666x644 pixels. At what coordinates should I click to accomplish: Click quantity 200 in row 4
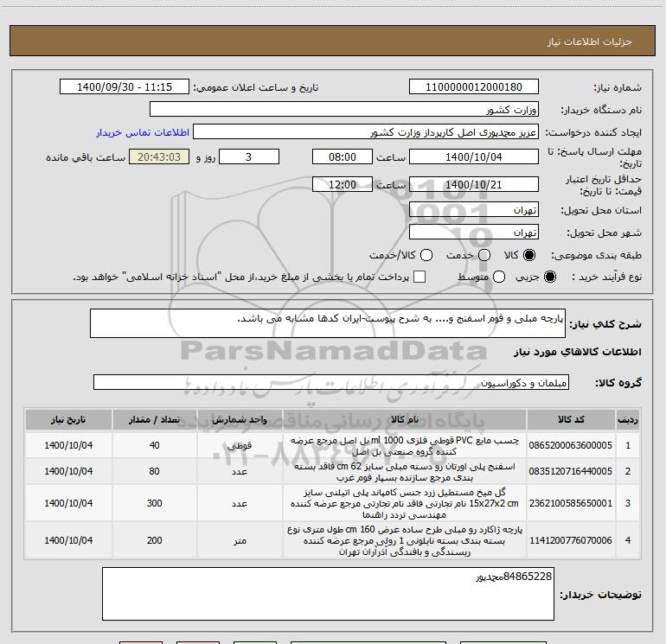(x=154, y=540)
